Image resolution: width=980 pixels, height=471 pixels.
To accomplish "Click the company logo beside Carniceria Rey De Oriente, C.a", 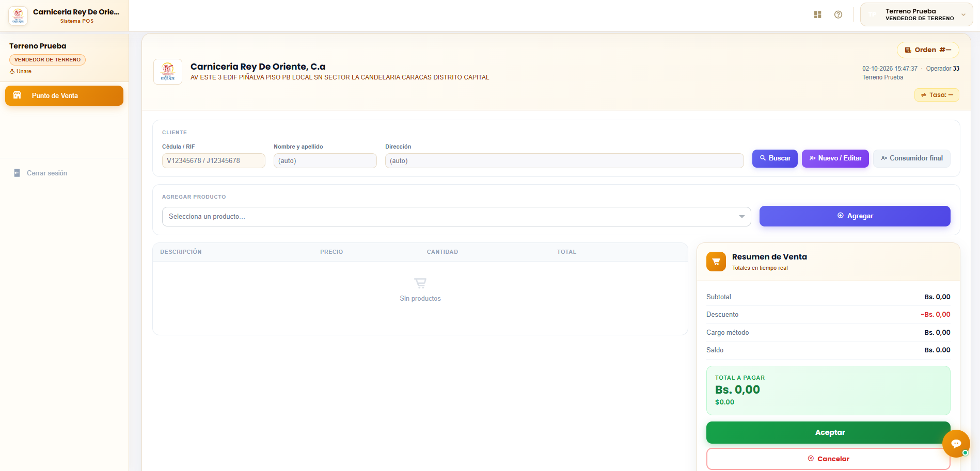I will point(168,72).
